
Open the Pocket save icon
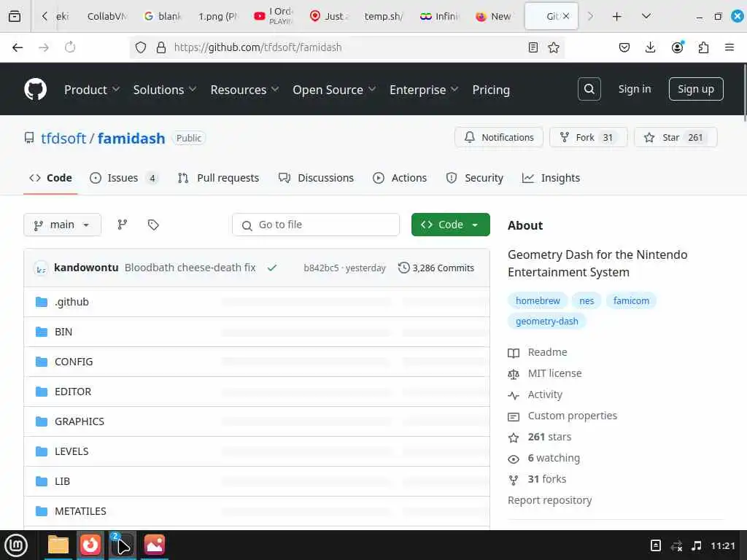[624, 47]
